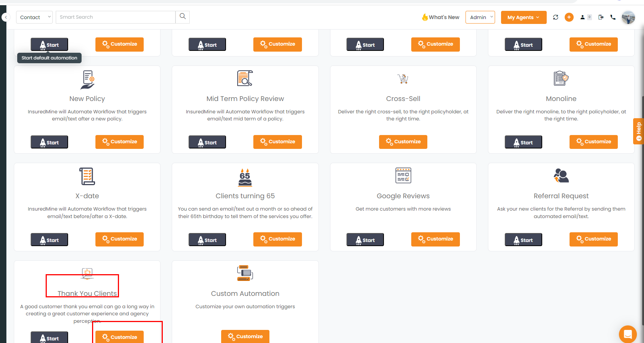Start the Referral Request automation
This screenshot has width=644, height=343.
coord(523,240)
